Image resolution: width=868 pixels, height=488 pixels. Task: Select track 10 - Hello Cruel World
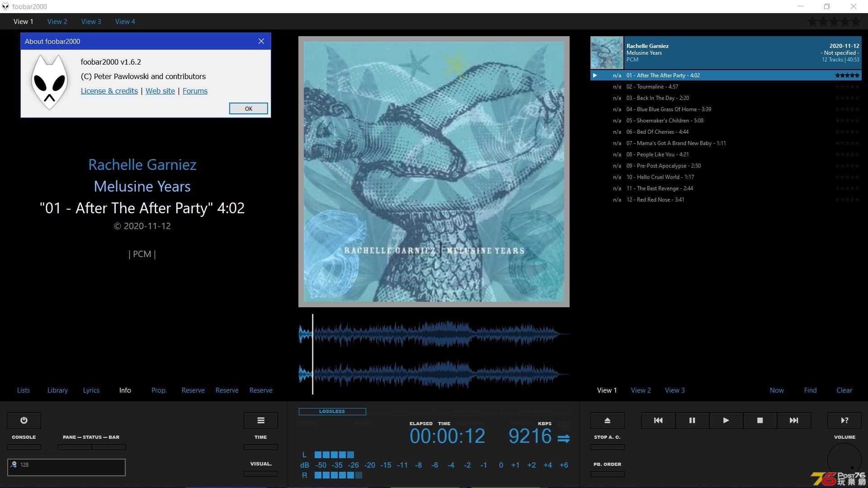click(726, 177)
